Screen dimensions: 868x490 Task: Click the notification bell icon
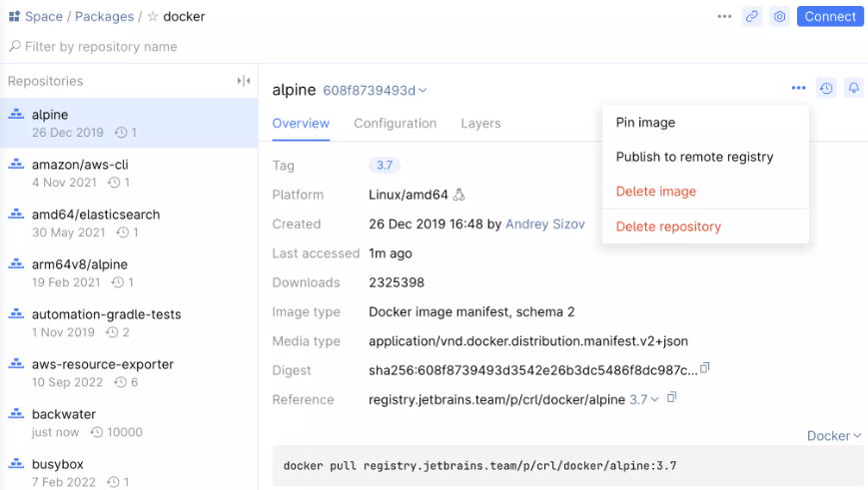[854, 88]
